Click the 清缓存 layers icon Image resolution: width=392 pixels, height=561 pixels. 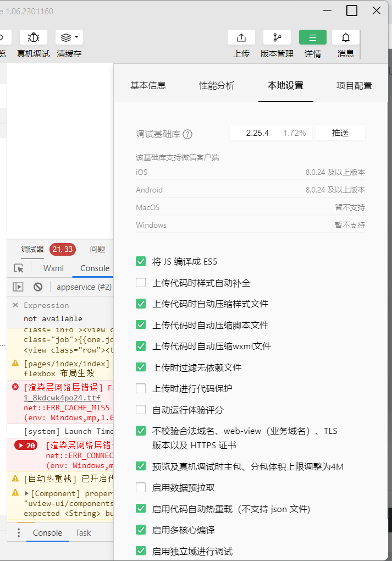point(66,37)
